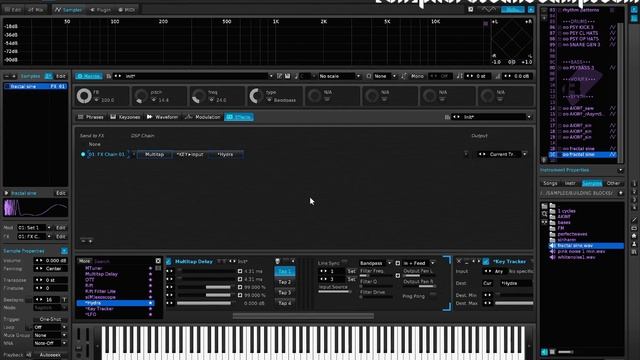Click the type macro knob

click(256, 96)
